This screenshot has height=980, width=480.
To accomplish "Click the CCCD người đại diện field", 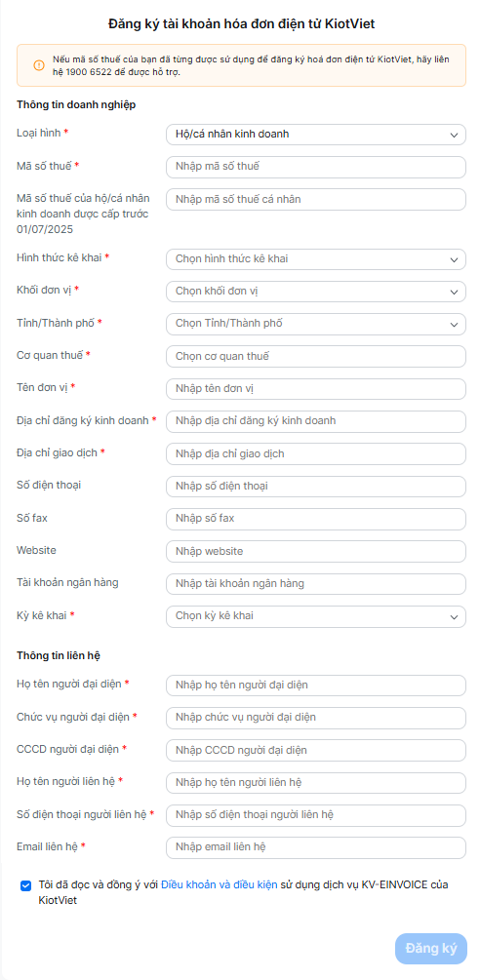I will coord(316,750).
